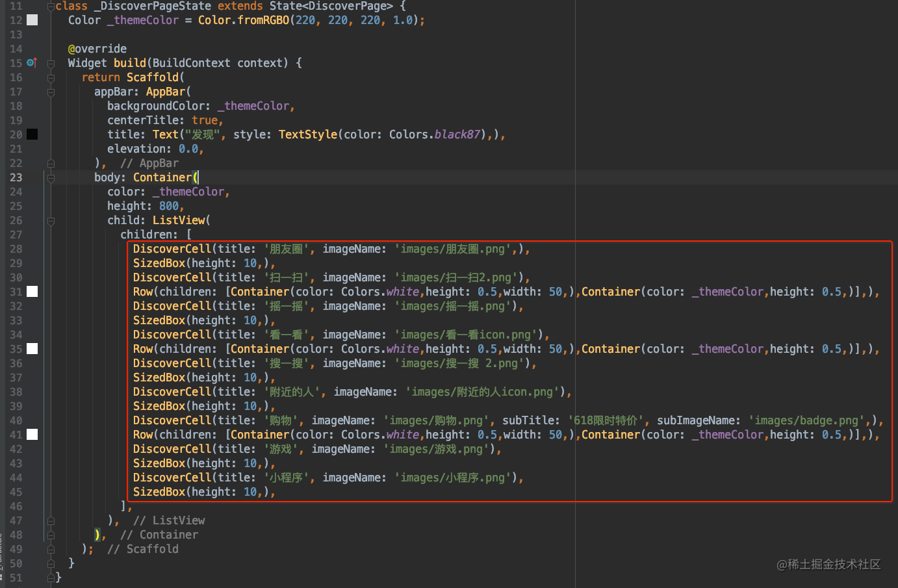This screenshot has height=588, width=898.
Task: Click the '// ListView' comment
Action: coord(169,520)
